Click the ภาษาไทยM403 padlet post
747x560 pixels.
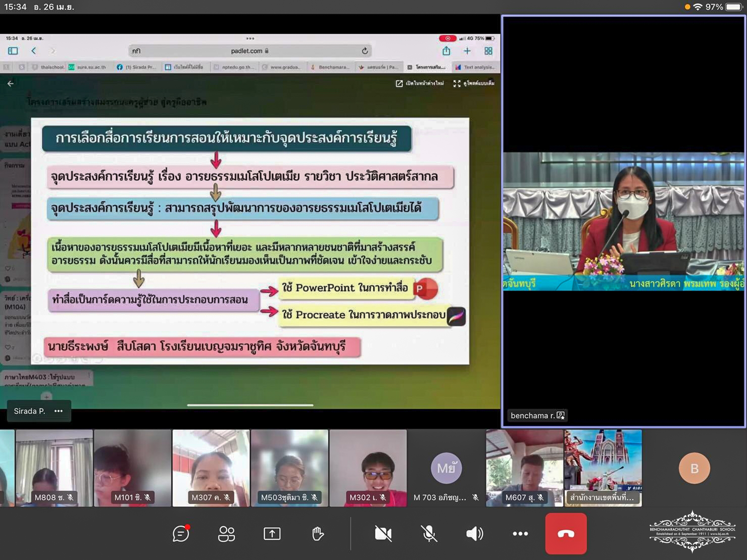click(x=47, y=379)
